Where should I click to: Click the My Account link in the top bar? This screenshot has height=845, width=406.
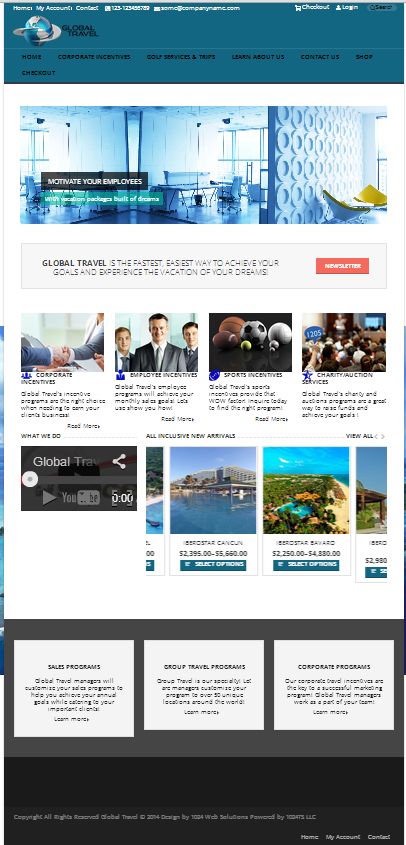(x=53, y=8)
